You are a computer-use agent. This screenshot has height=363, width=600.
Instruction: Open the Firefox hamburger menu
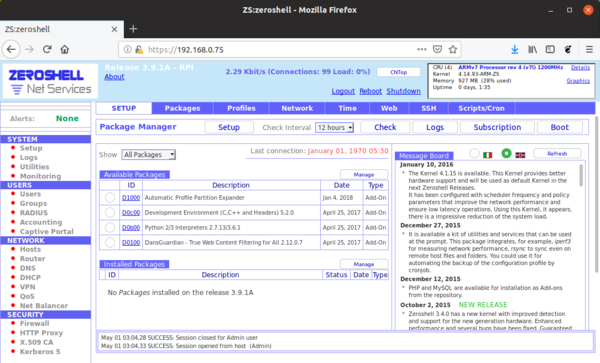coord(589,49)
